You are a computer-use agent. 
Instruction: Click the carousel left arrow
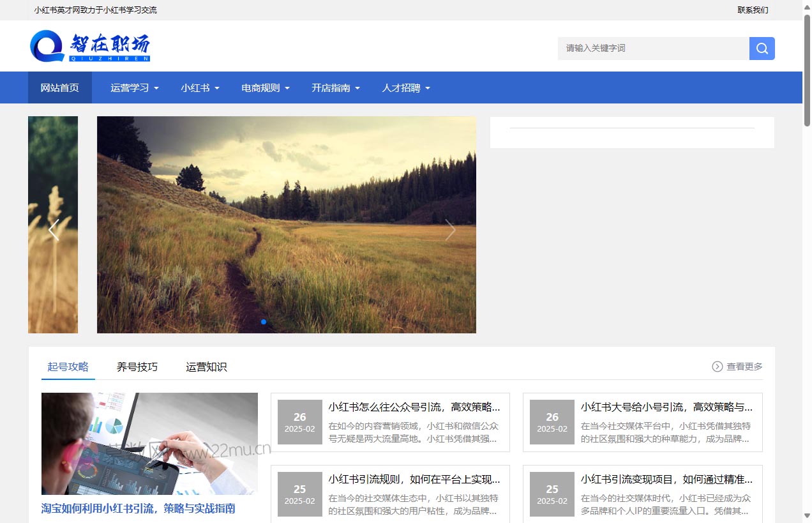(x=54, y=230)
